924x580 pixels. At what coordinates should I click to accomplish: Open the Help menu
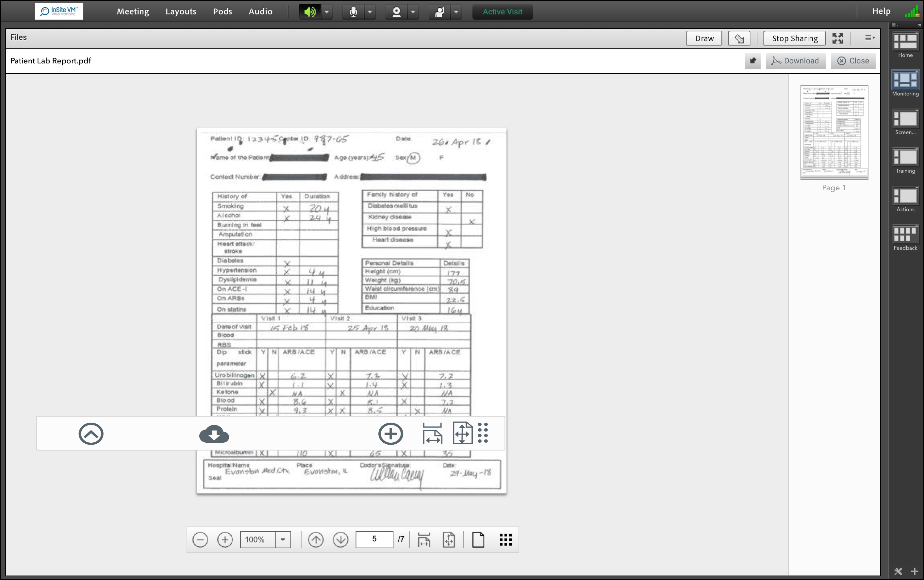pos(881,11)
